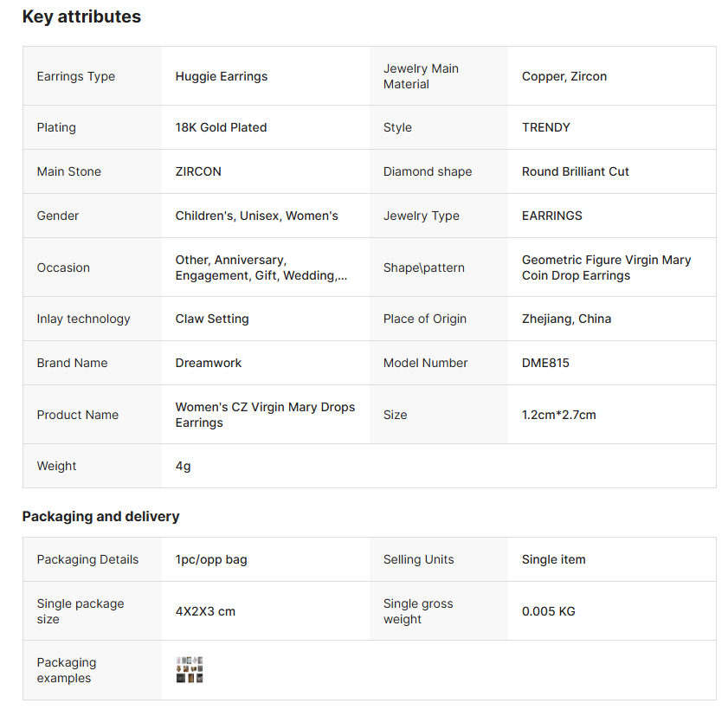Click the Key attributes heading
The width and height of the screenshot is (728, 716).
pyautogui.click(x=81, y=16)
